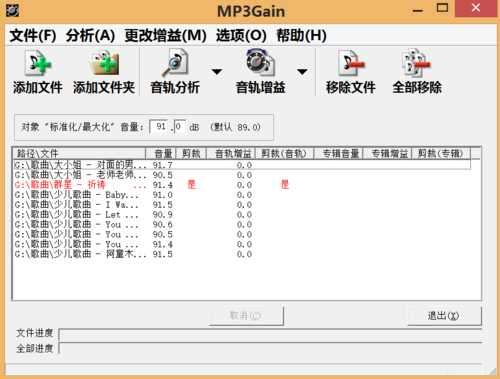Open the 选项(O) menu
Image resolution: width=500 pixels, height=379 pixels.
click(241, 35)
